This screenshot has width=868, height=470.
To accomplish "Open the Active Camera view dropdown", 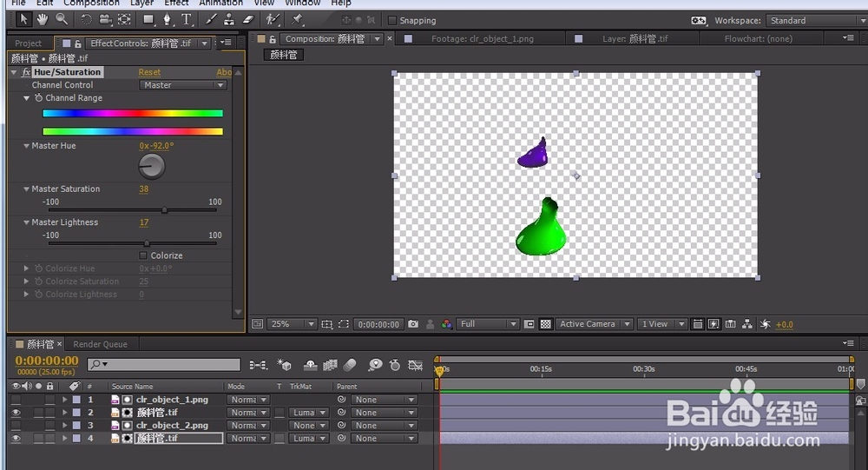I will pos(594,324).
